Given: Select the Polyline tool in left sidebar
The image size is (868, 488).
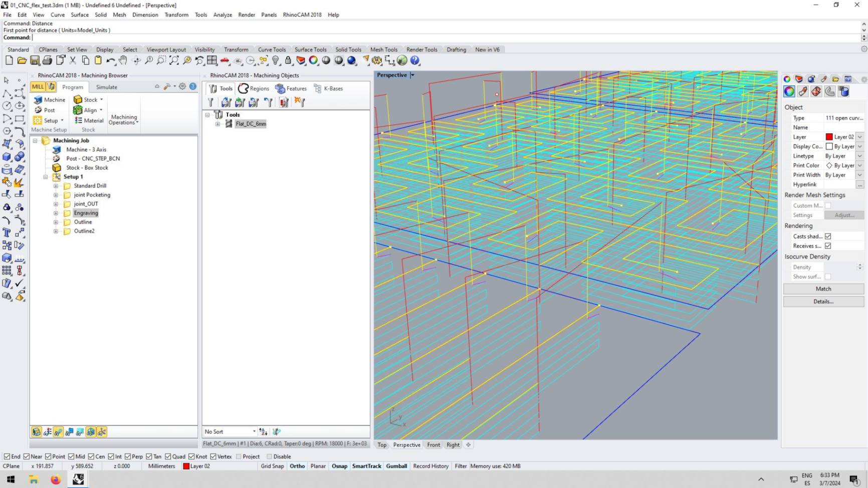Looking at the screenshot, I should click(7, 94).
